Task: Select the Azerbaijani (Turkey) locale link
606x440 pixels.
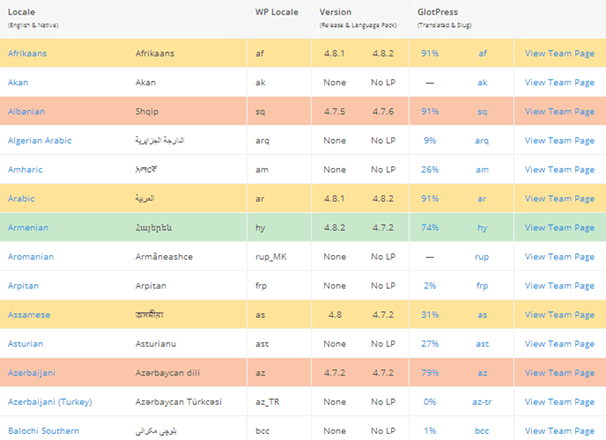Action: [x=49, y=402]
